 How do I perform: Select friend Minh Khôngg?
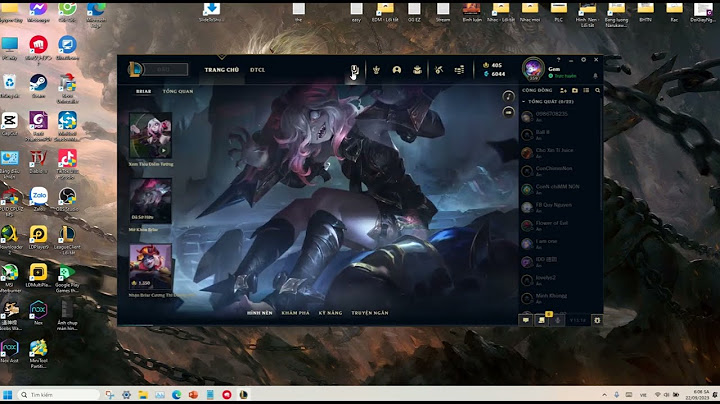(x=560, y=298)
